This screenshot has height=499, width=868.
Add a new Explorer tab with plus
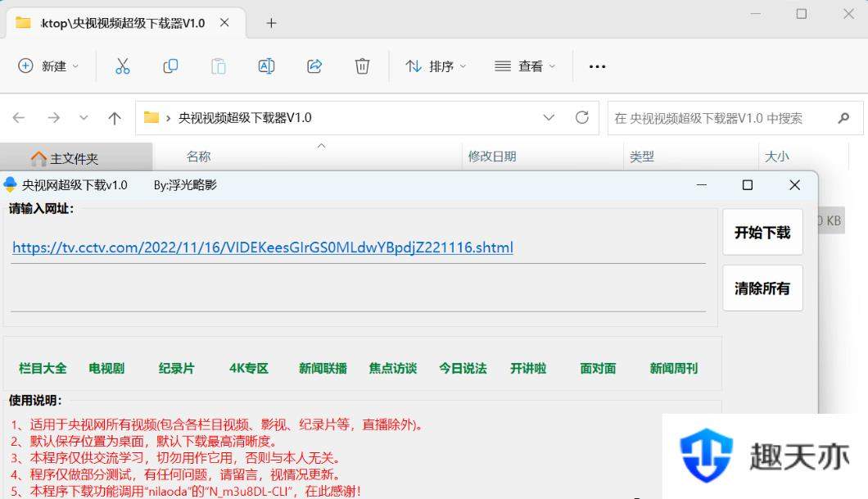coord(271,23)
